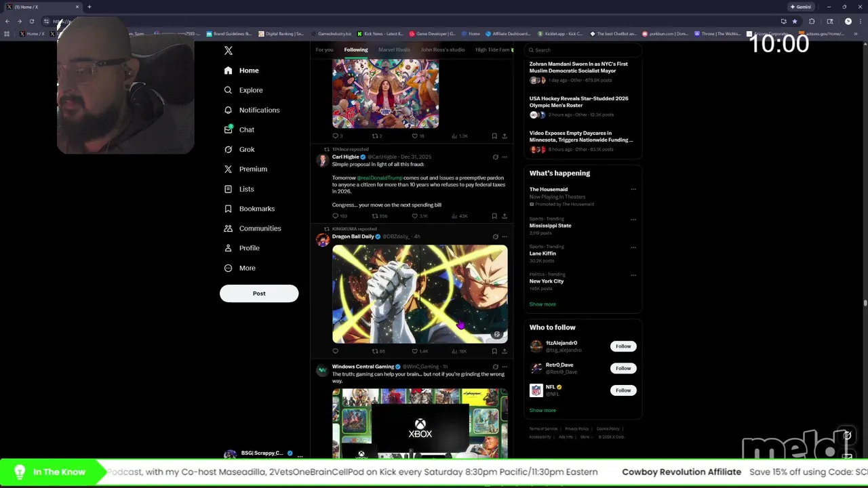The image size is (868, 488).
Task: Open the Xbox games collage image
Action: [420, 423]
